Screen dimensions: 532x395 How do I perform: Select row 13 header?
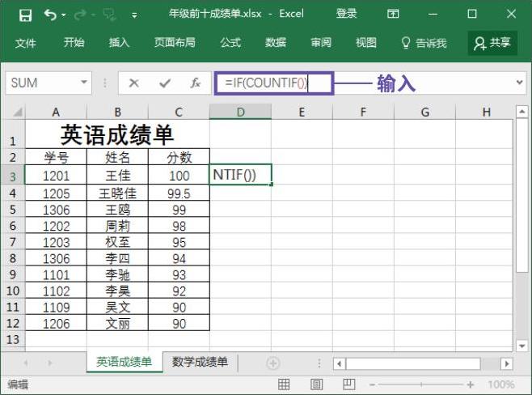(13, 340)
